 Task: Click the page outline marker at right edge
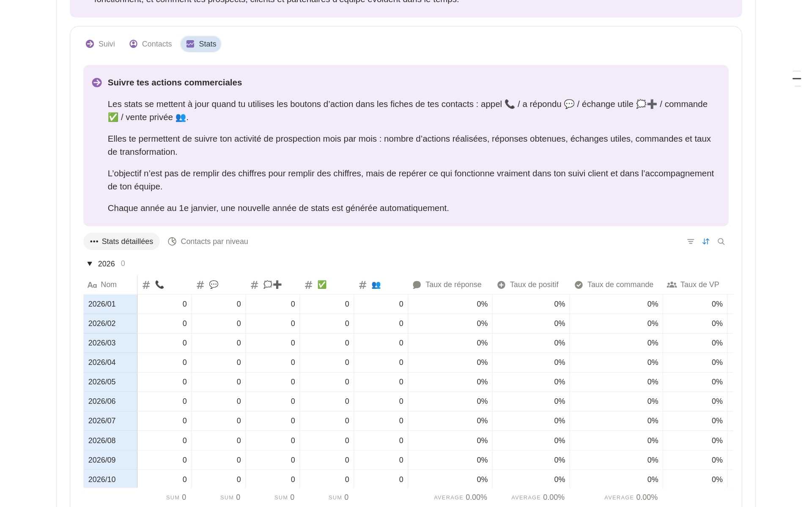coord(797,79)
